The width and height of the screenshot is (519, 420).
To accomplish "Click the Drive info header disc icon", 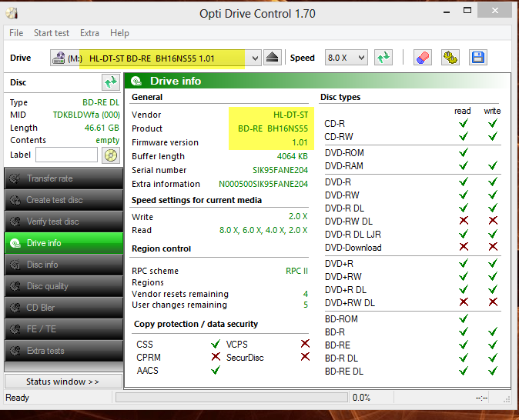I will (136, 81).
